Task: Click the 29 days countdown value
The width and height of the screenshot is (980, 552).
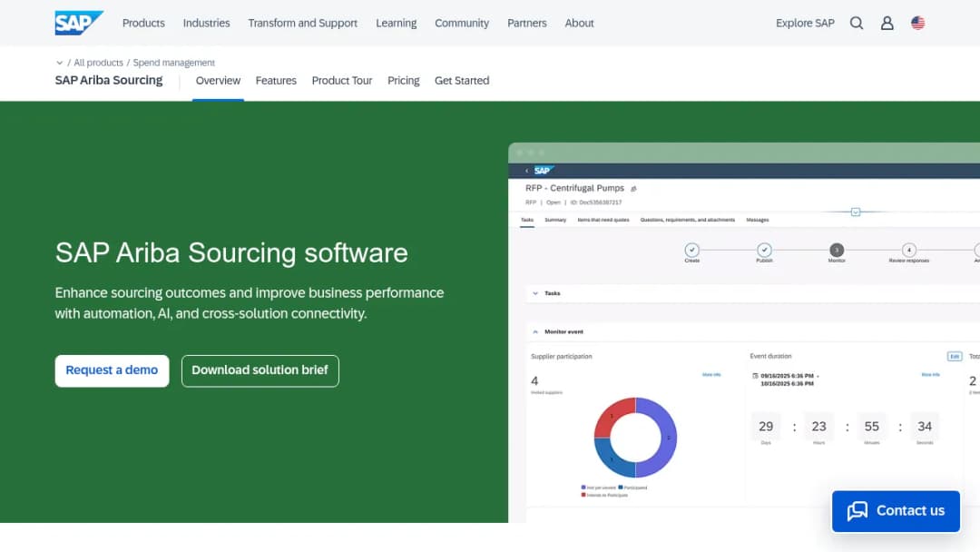Action: [766, 427]
